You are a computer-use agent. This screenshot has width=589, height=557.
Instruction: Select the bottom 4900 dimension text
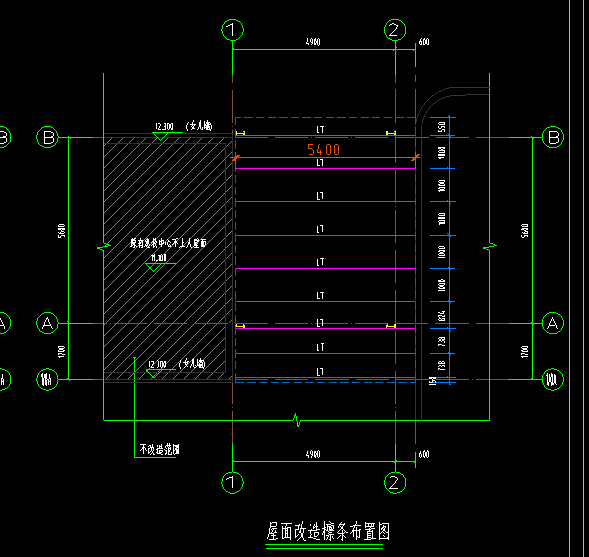pos(313,454)
